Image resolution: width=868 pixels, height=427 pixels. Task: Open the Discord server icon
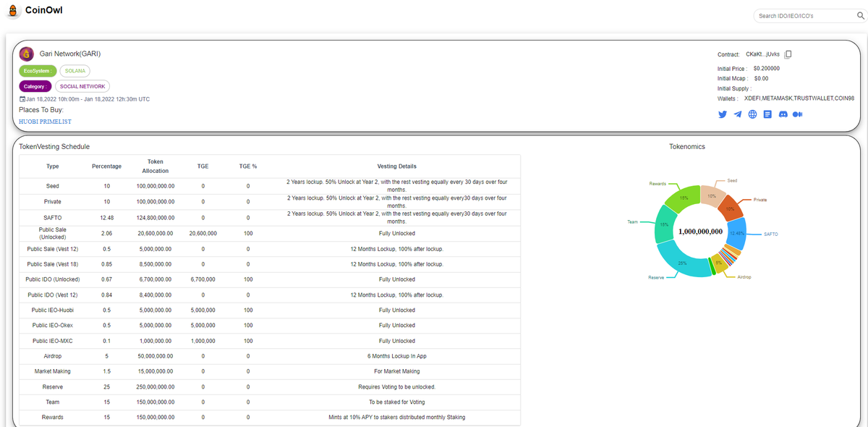point(783,114)
